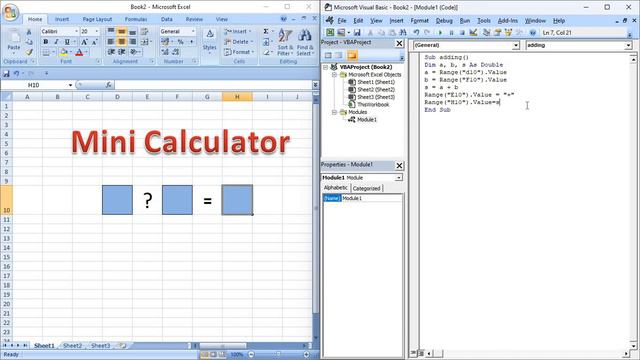The width and height of the screenshot is (640, 360).
Task: Click the Undo icon in Excel quick access toolbar
Action: click(16, 73)
